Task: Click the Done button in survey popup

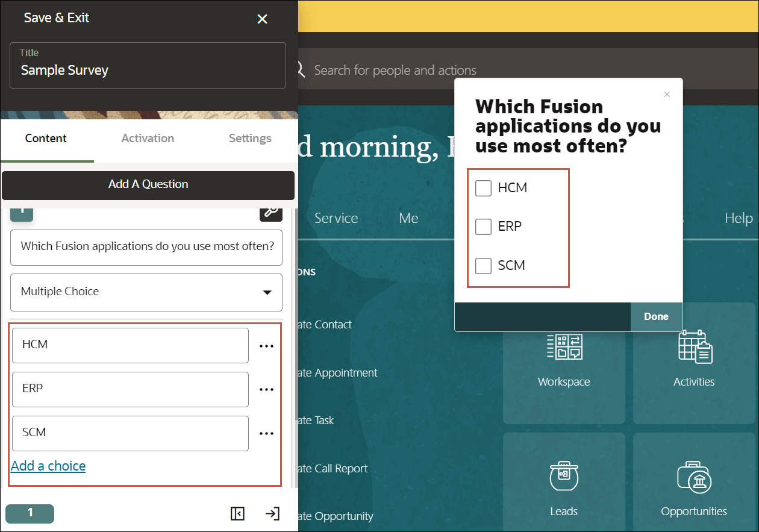Action: point(656,317)
